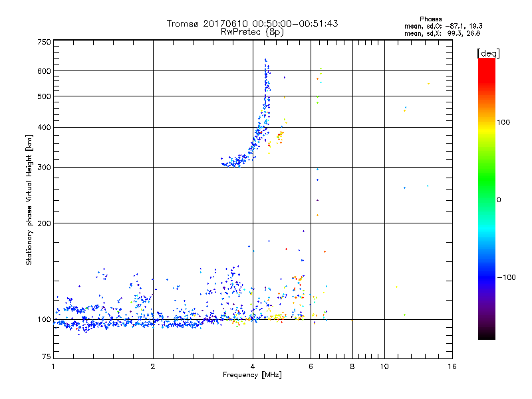Click x-axis tick label '2'
The height and width of the screenshot is (399, 532).
[153, 366]
